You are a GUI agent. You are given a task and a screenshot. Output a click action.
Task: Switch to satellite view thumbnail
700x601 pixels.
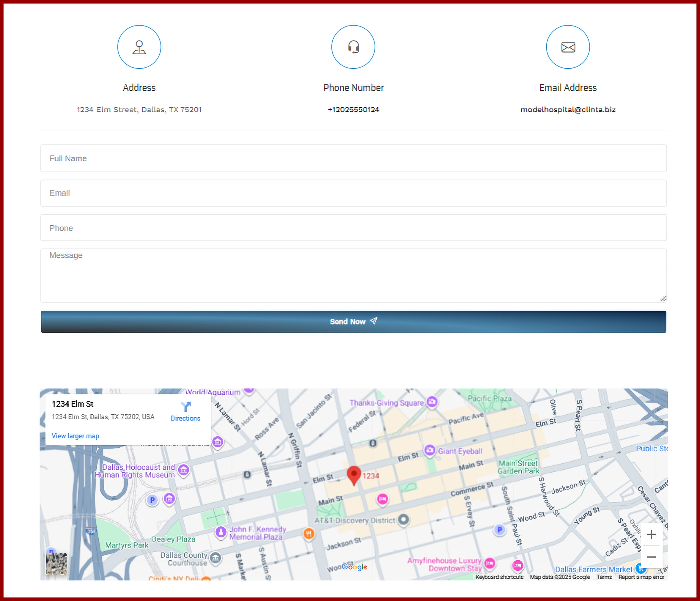57,563
